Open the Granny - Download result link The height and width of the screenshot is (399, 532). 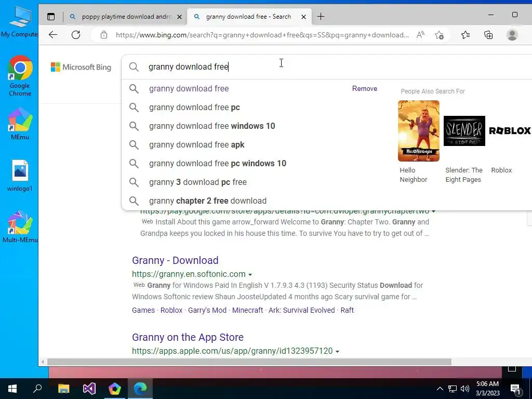coord(175,260)
